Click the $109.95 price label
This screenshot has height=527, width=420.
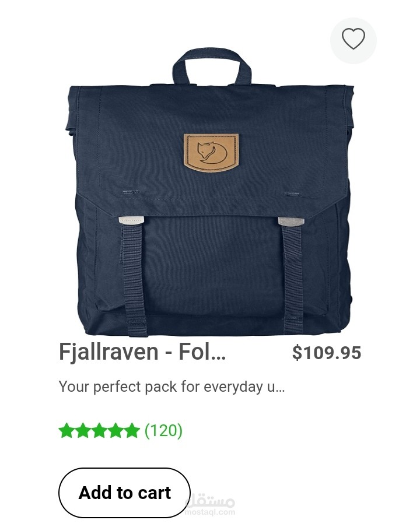pyautogui.click(x=327, y=353)
